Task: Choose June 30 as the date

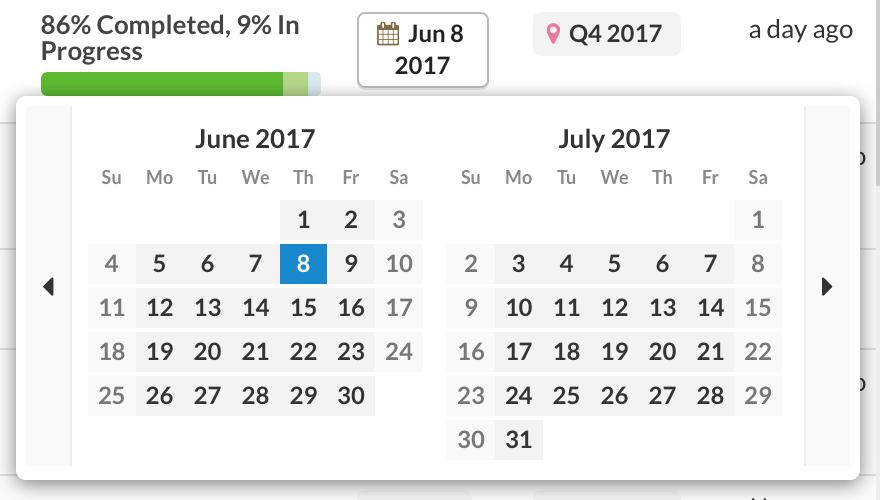Action: tap(351, 396)
